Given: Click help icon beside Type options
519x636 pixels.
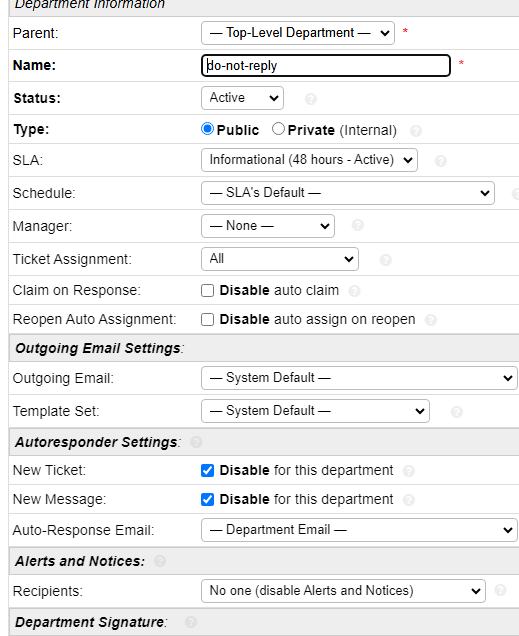Looking at the screenshot, I should point(416,131).
